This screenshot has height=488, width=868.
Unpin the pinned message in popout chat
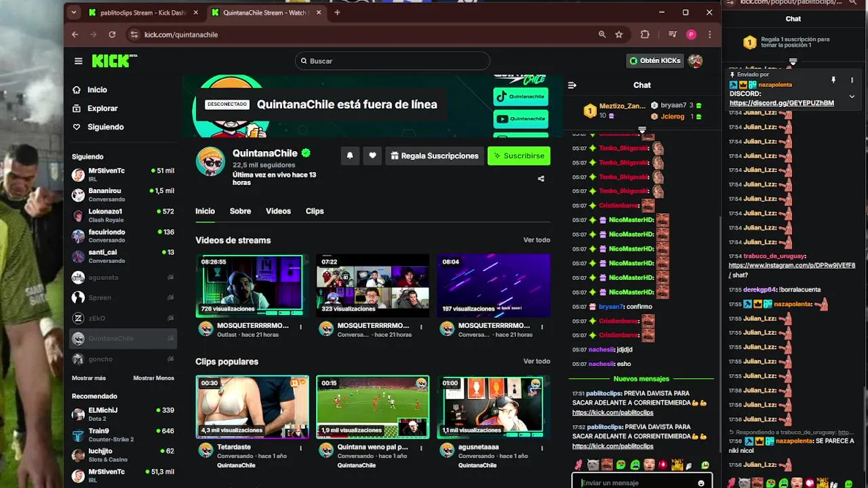tap(833, 80)
